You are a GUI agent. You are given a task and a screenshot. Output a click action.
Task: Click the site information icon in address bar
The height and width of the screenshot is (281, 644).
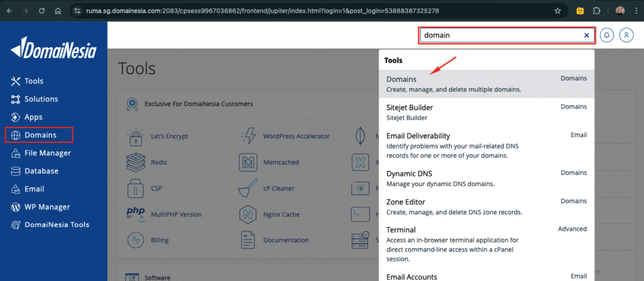pos(76,11)
